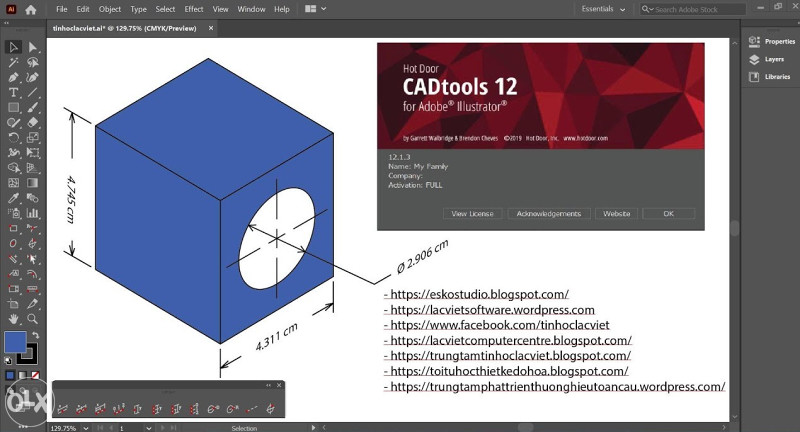
Task: Collapse the CADtools floating panel
Action: pos(268,385)
